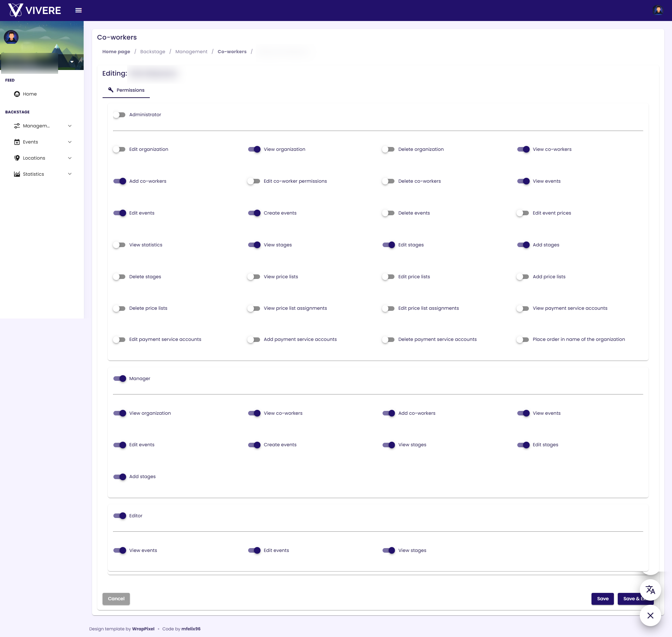This screenshot has width=672, height=637.
Task: Enable Edit co-worker permissions toggle
Action: [x=254, y=181]
